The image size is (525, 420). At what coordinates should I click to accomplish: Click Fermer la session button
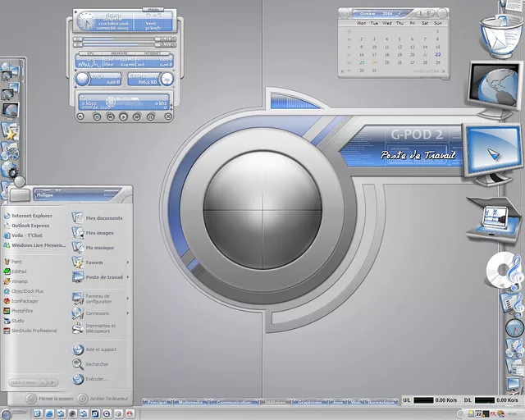click(49, 399)
